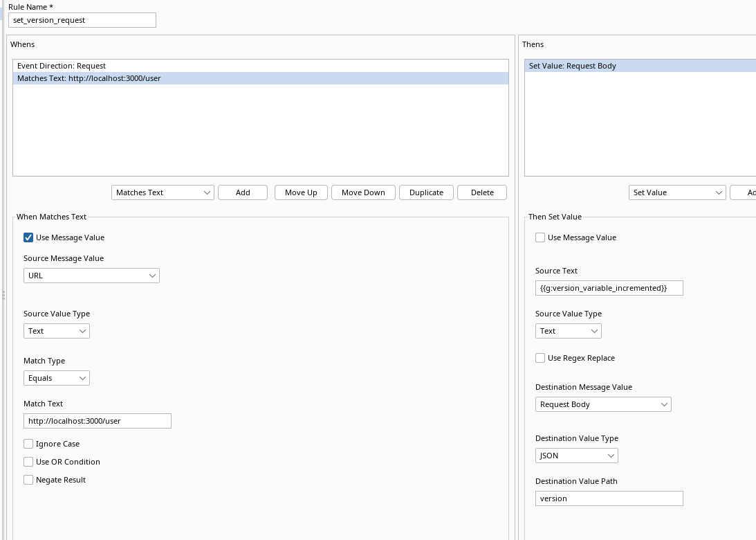Enable the Negate Result checkbox

28,480
